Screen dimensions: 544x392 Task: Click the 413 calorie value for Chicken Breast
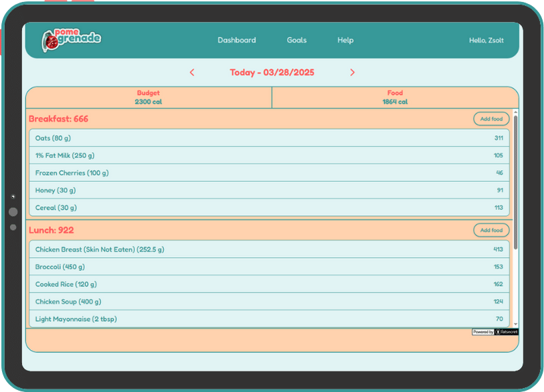498,250
